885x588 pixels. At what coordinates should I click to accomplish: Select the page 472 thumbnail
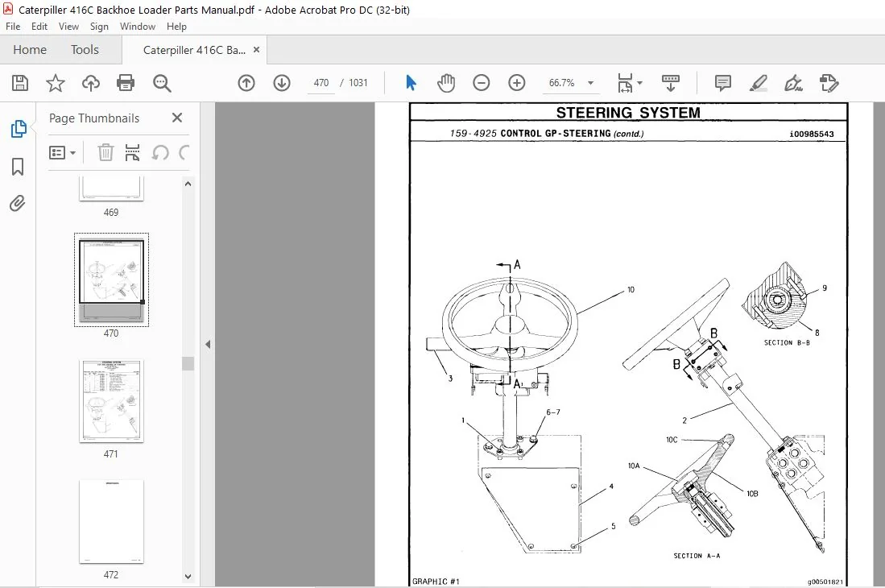click(111, 522)
